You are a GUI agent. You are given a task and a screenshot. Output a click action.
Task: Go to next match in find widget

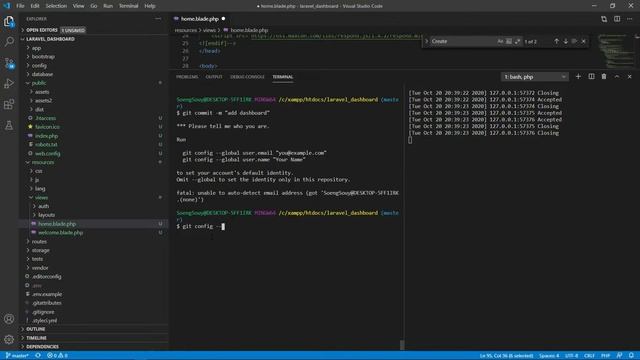point(566,41)
